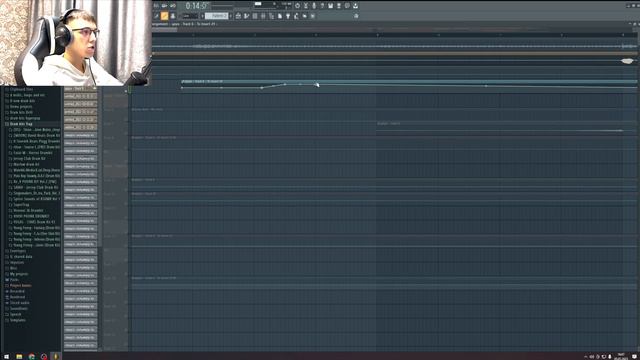Expand the 'Jersey Club Drum Kit' subfolder
The width and height of the screenshot is (640, 360).
tap(29, 158)
